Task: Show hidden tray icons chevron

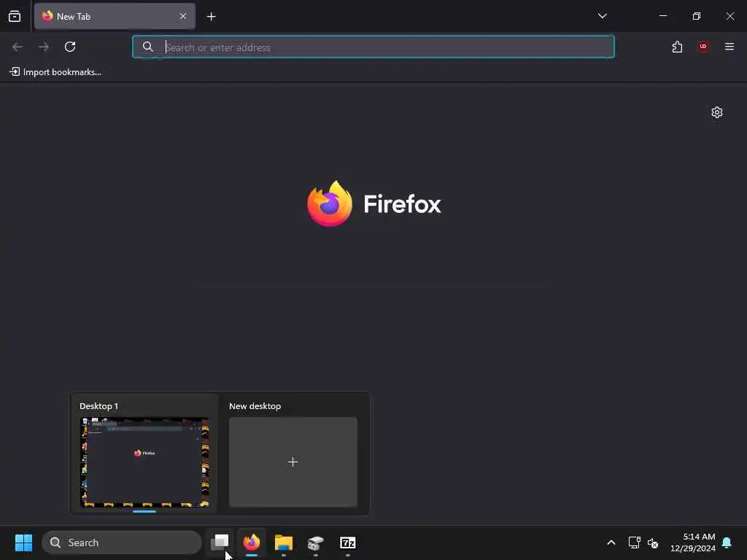Action: click(x=611, y=542)
